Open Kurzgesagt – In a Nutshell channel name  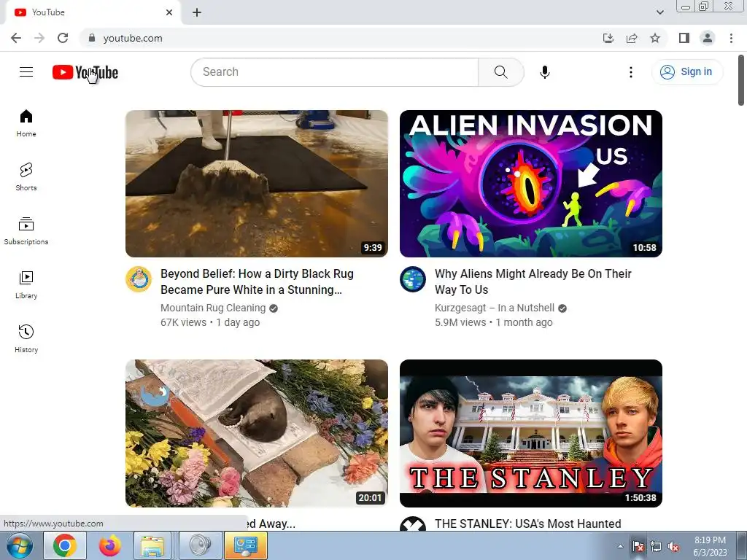[495, 308]
